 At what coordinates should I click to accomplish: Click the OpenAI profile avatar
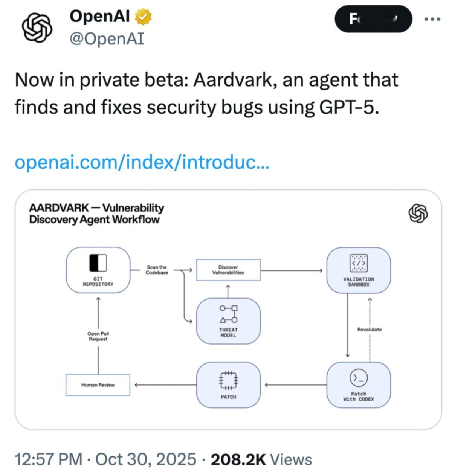coord(37,27)
